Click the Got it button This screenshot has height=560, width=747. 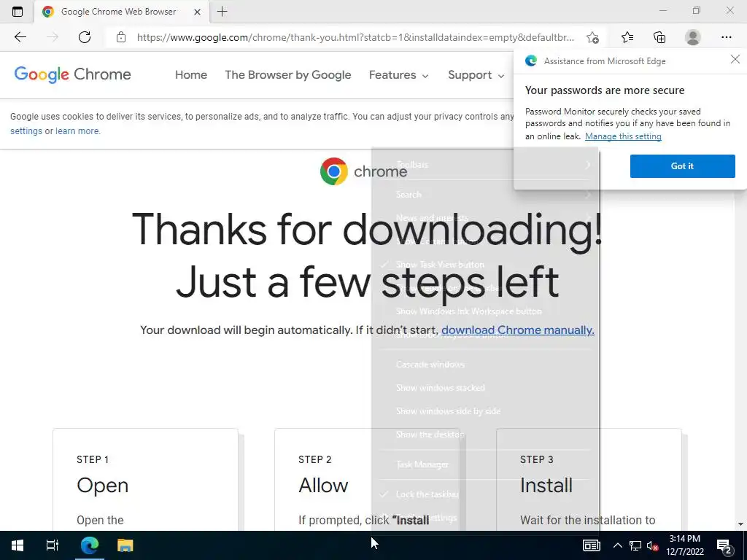[x=682, y=166]
